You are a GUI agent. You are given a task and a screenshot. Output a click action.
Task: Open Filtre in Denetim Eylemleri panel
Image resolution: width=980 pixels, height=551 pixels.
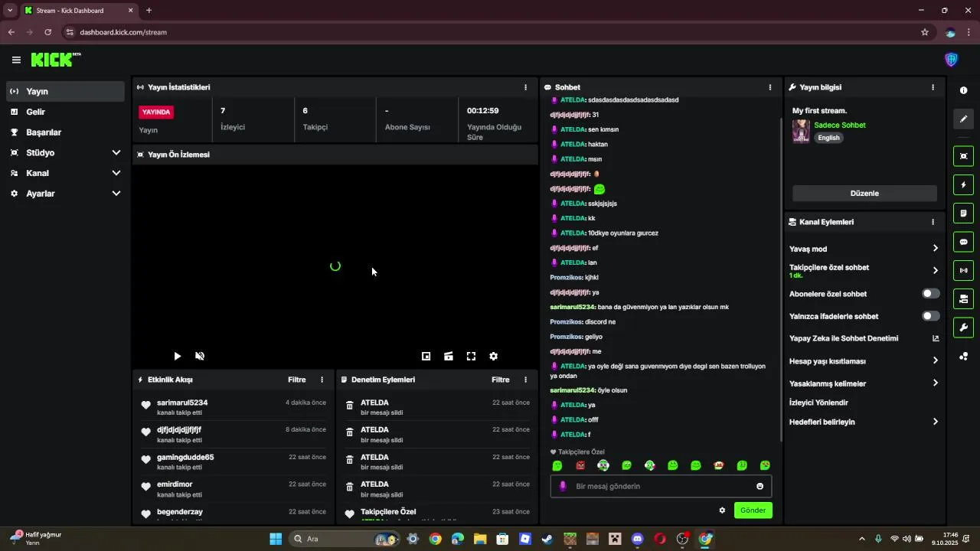(500, 380)
